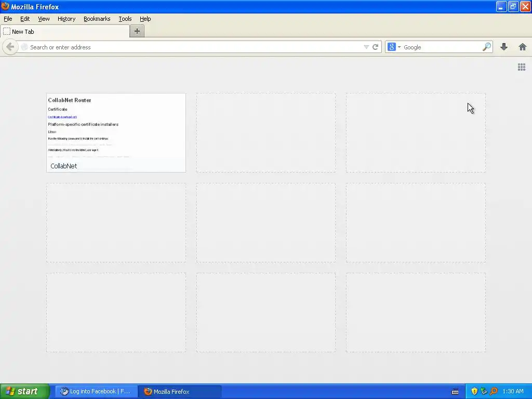The height and width of the screenshot is (399, 532).
Task: Click the search magnifier icon
Action: coord(486,47)
